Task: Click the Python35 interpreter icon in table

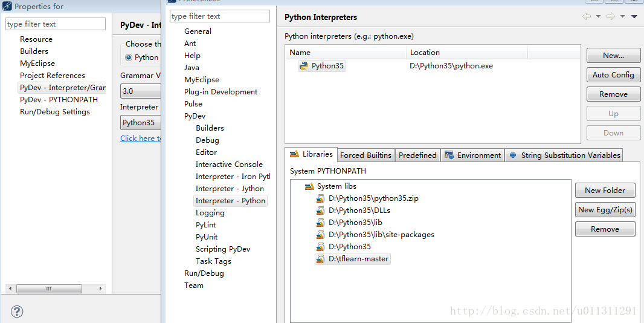Action: coord(303,66)
